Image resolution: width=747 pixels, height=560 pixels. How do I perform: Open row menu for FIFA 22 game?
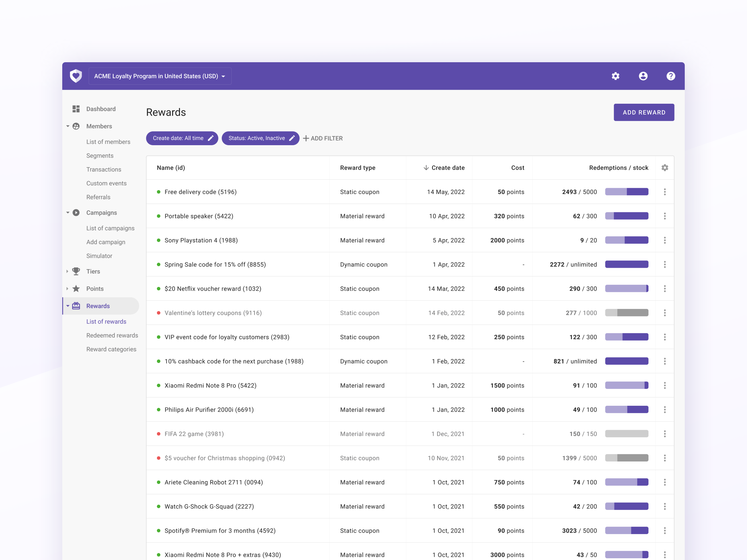click(665, 434)
